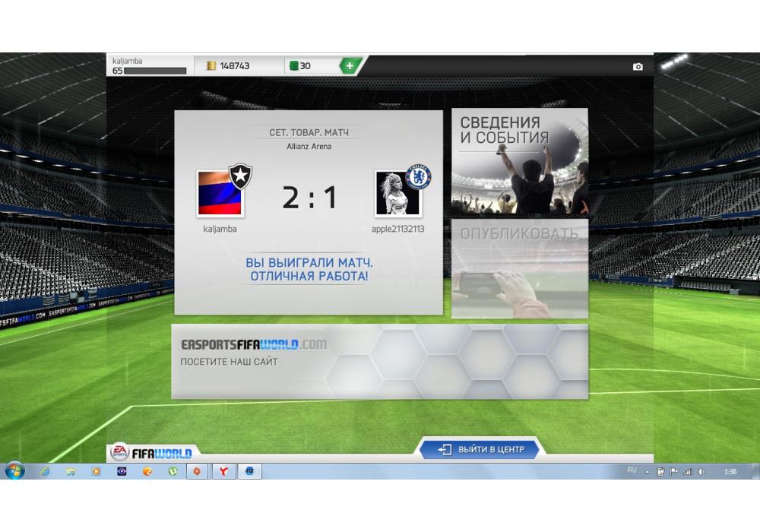The image size is (760, 532).
Task: Click the Вы выиграли матч message
Action: coord(309,269)
